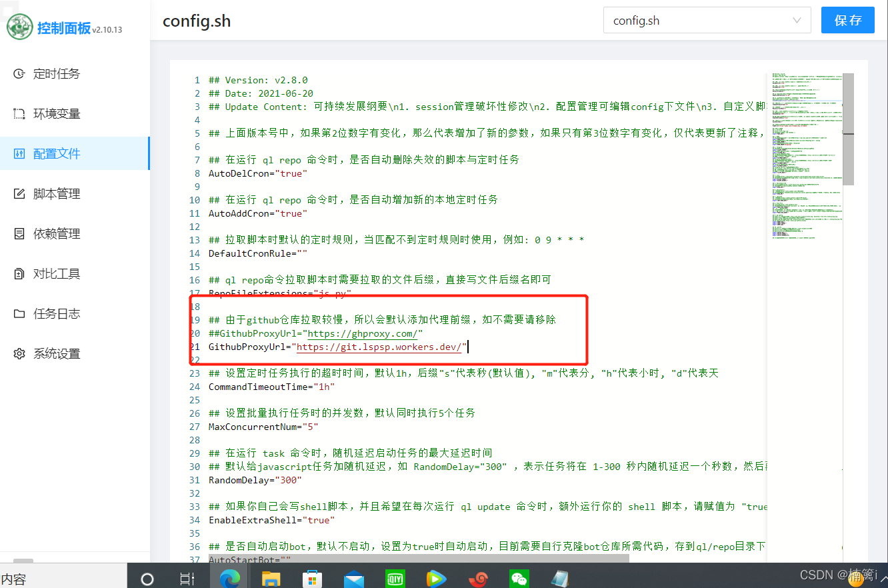The height and width of the screenshot is (588, 888).
Task: Click the editor's vertical scrollbar handle
Action: 849,127
